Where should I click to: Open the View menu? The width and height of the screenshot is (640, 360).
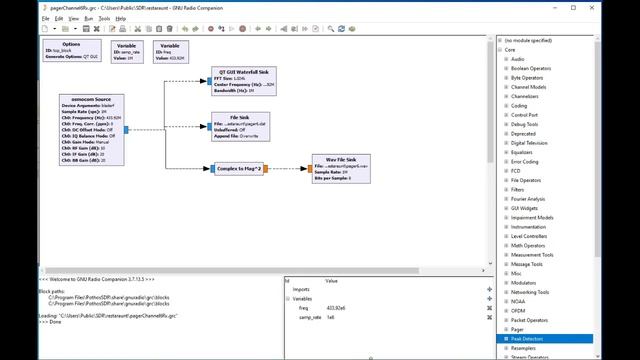coord(73,19)
